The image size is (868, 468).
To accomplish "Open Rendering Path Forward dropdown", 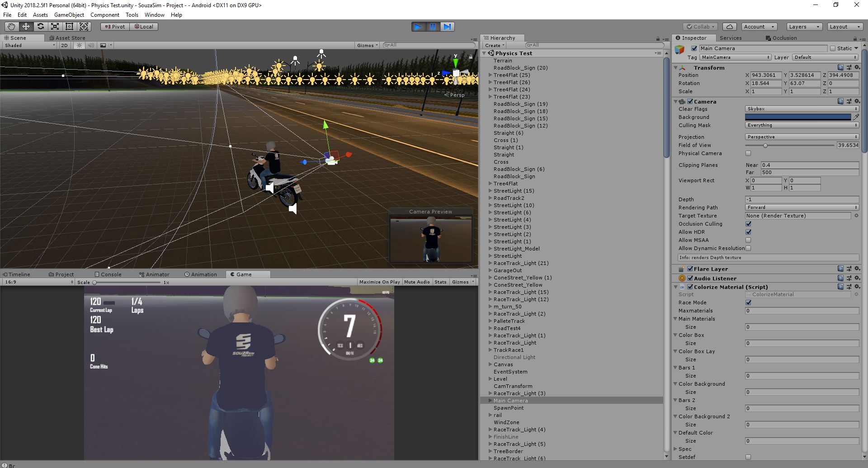I will pyautogui.click(x=802, y=208).
